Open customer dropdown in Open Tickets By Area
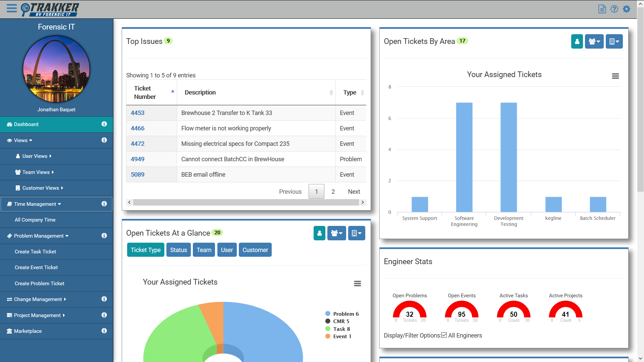The width and height of the screenshot is (644, 362). (614, 42)
